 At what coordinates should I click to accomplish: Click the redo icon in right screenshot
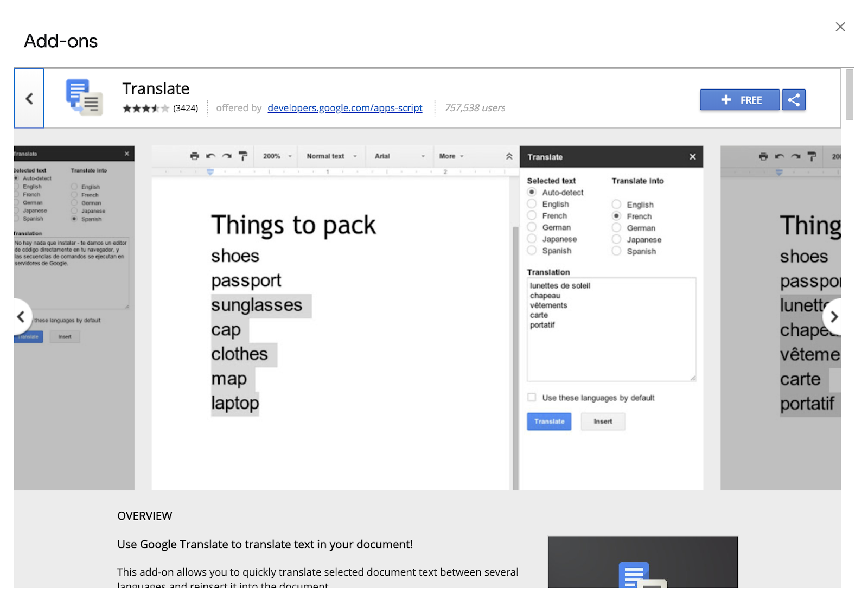click(x=795, y=157)
